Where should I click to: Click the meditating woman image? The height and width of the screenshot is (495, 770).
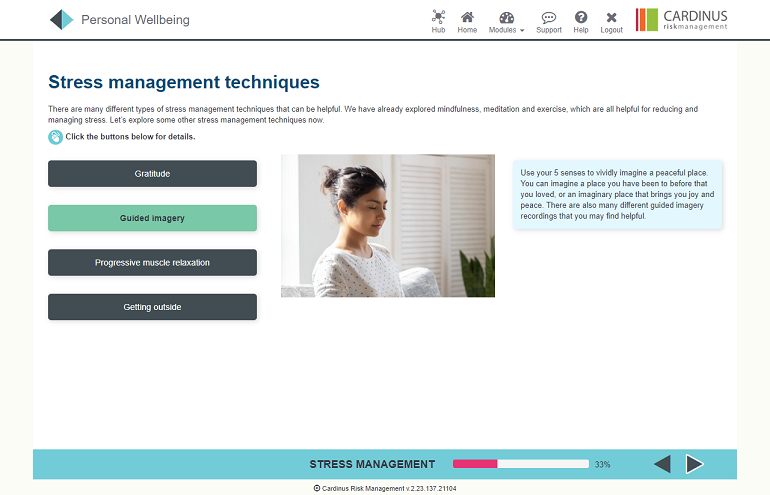388,226
